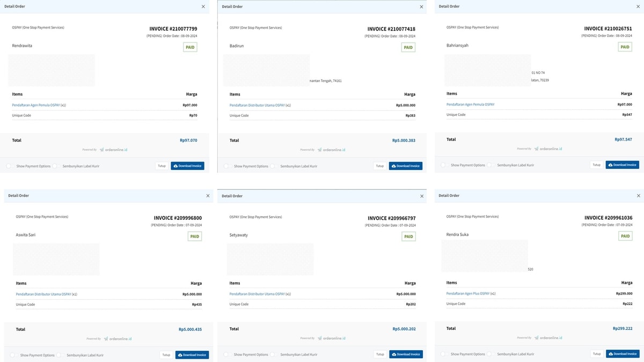Viewport: 644px width, 362px height.
Task: Close Aswita Sari's order detail with X
Action: tap(208, 196)
